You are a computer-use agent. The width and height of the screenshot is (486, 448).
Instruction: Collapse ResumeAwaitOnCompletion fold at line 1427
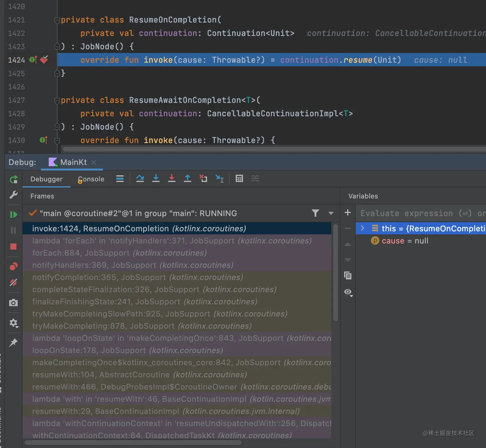[57, 101]
